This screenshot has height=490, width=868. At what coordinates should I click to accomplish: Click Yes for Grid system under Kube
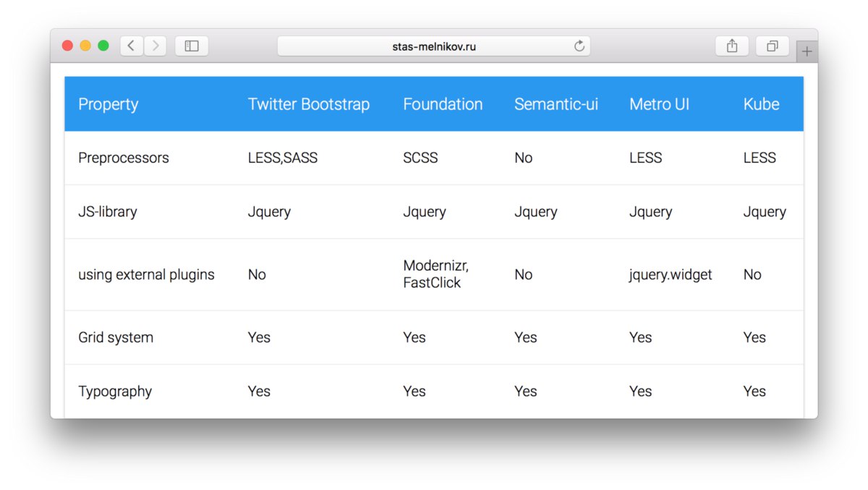(x=754, y=337)
